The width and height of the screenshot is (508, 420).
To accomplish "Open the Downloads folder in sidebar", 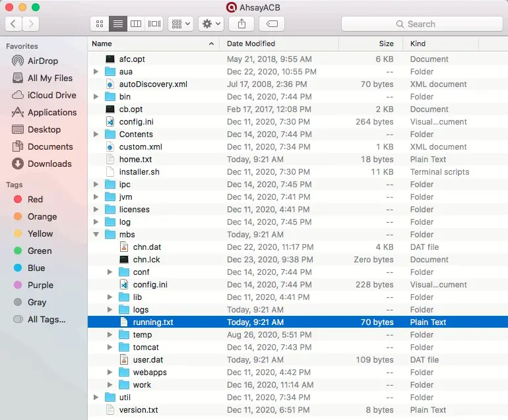I will (49, 164).
